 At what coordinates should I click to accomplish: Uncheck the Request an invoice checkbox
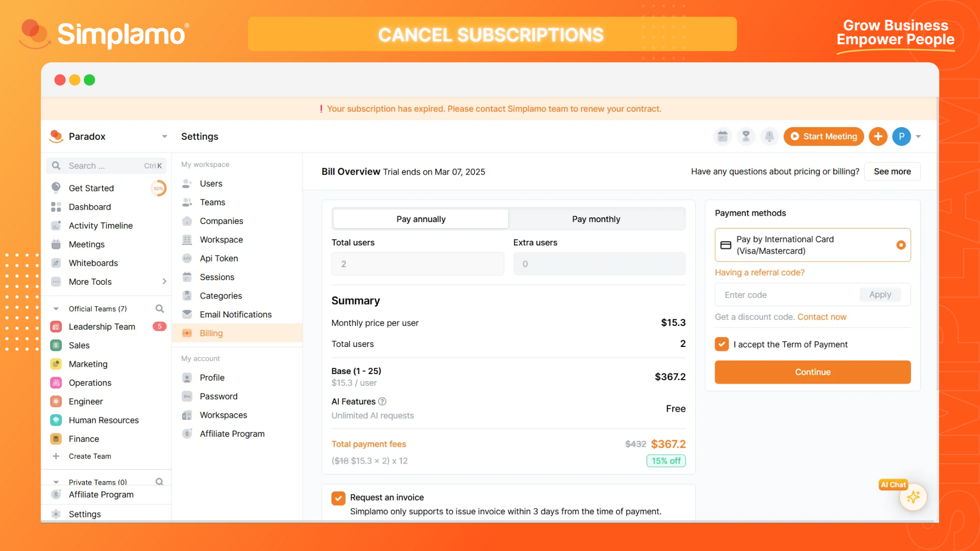338,498
